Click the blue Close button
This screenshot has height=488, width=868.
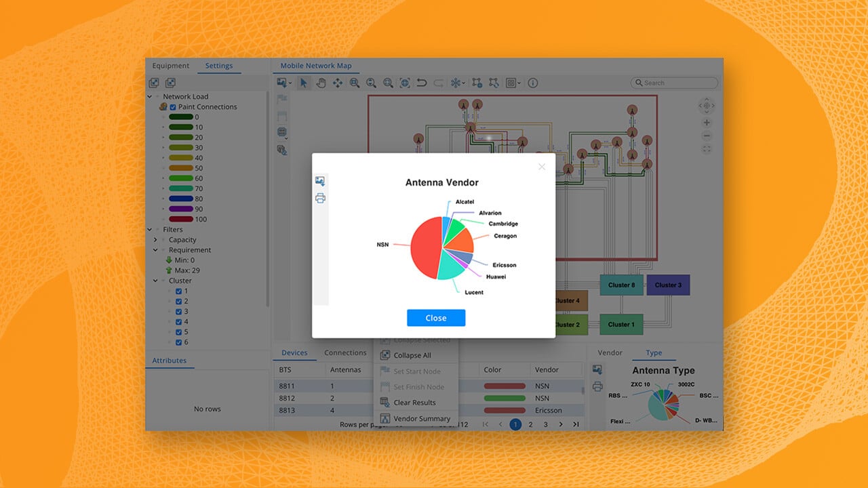click(436, 318)
